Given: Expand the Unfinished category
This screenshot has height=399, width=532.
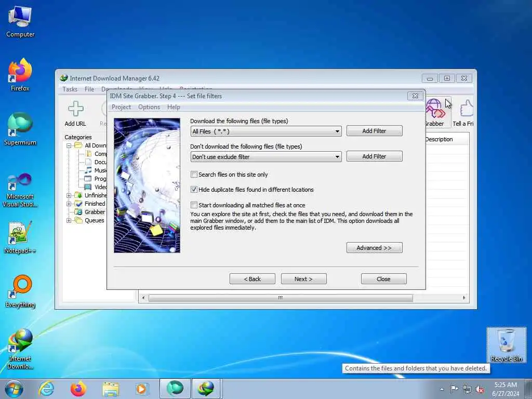Looking at the screenshot, I should tap(69, 195).
